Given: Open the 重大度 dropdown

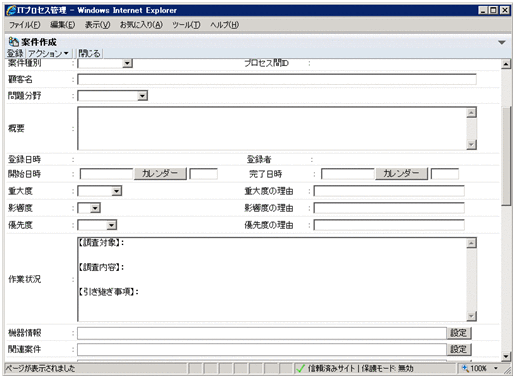Looking at the screenshot, I should [x=116, y=191].
